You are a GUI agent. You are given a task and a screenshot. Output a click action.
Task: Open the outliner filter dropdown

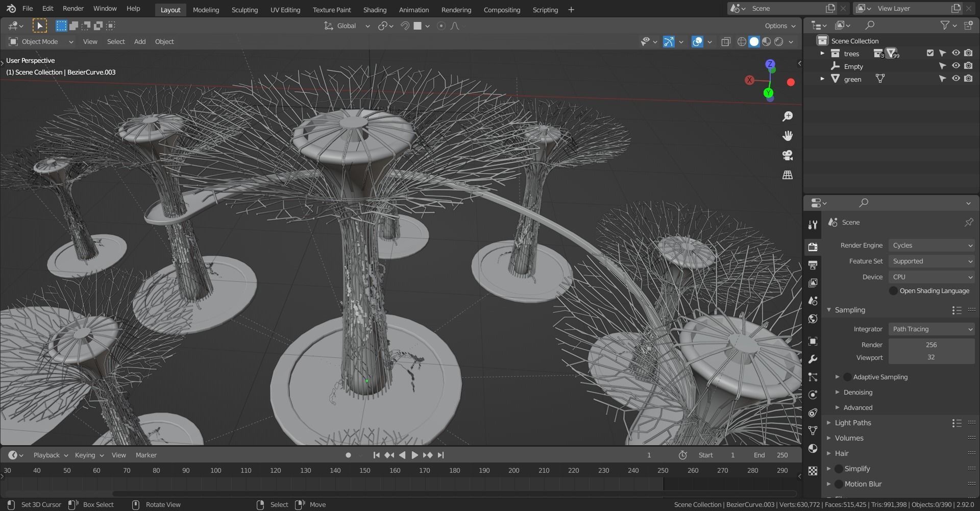(948, 25)
